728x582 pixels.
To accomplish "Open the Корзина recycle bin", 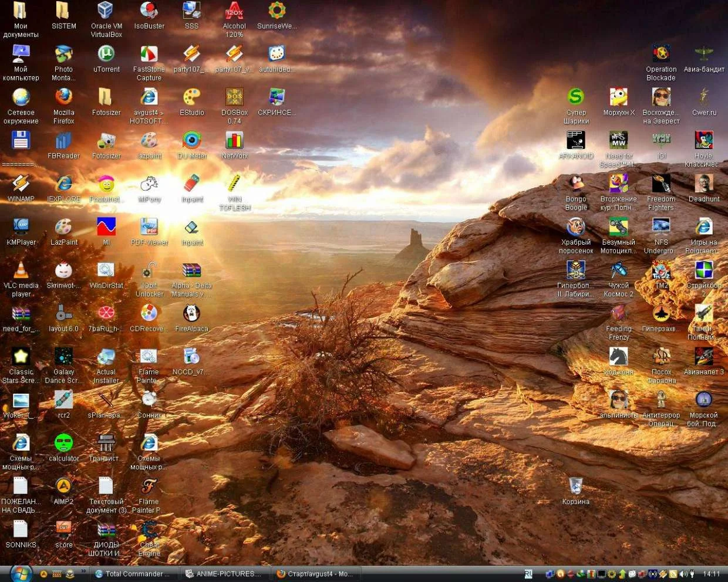I will [x=575, y=490].
